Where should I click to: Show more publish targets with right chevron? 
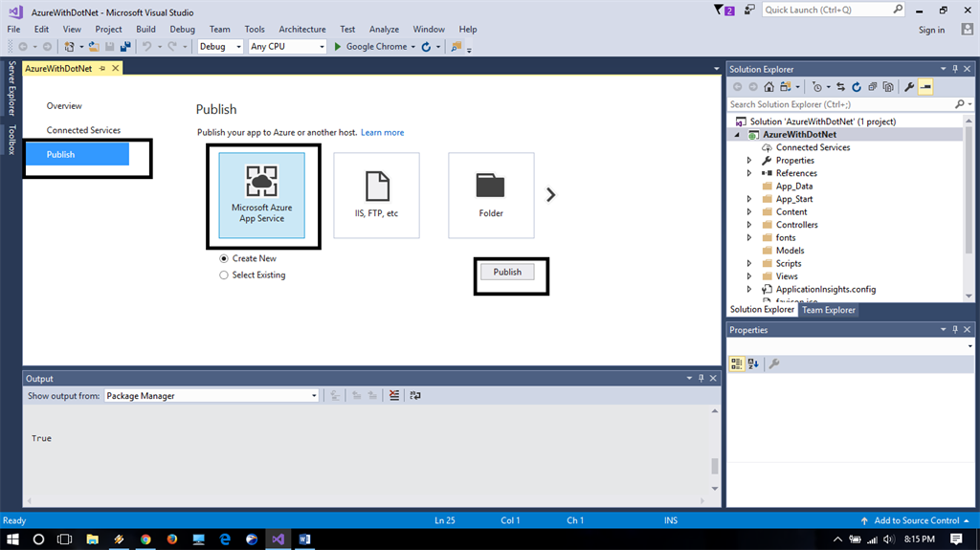pos(550,195)
